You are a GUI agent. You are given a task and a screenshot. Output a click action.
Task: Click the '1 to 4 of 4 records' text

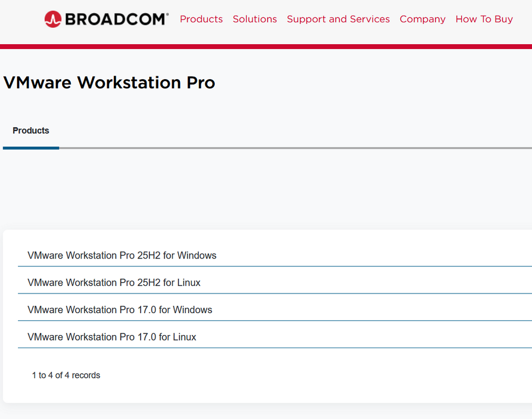(x=66, y=375)
